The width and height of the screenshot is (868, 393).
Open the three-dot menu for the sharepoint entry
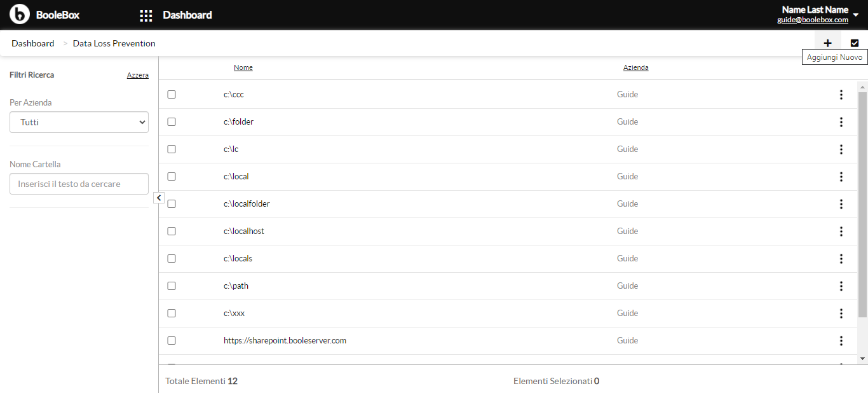pyautogui.click(x=841, y=341)
